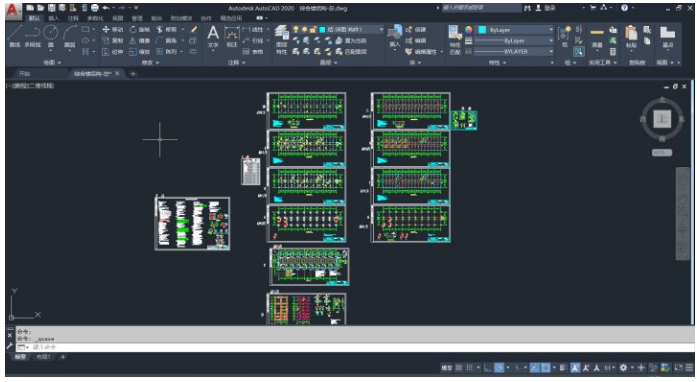
Task: Open the ByLayer object color dropdown
Action: coord(516,30)
